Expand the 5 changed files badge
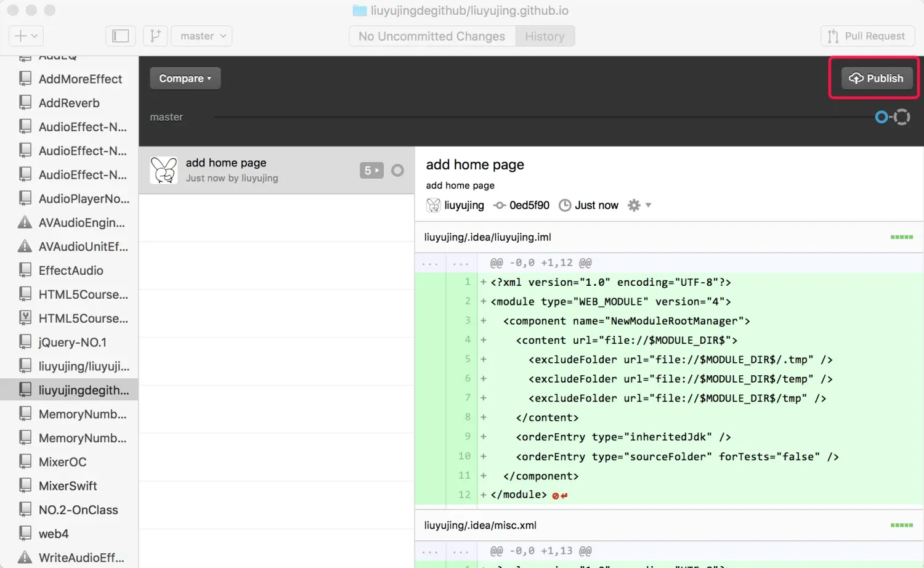The height and width of the screenshot is (568, 924). tap(371, 171)
